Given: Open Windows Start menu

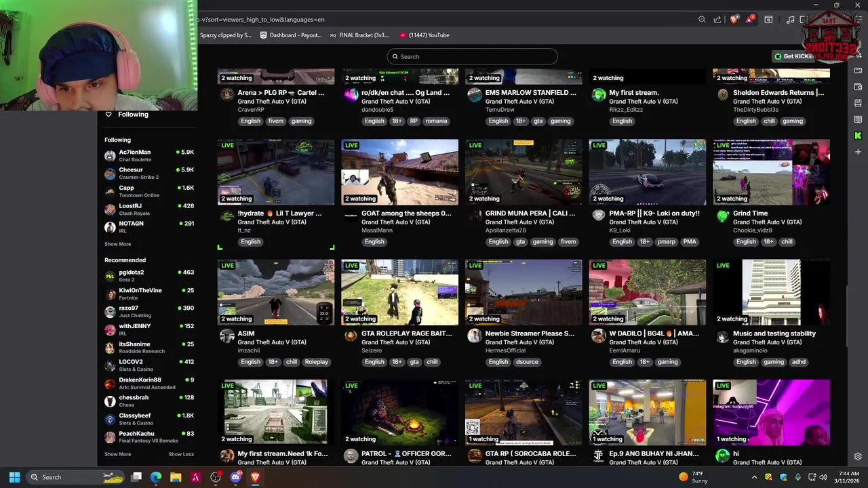Looking at the screenshot, I should (x=14, y=477).
